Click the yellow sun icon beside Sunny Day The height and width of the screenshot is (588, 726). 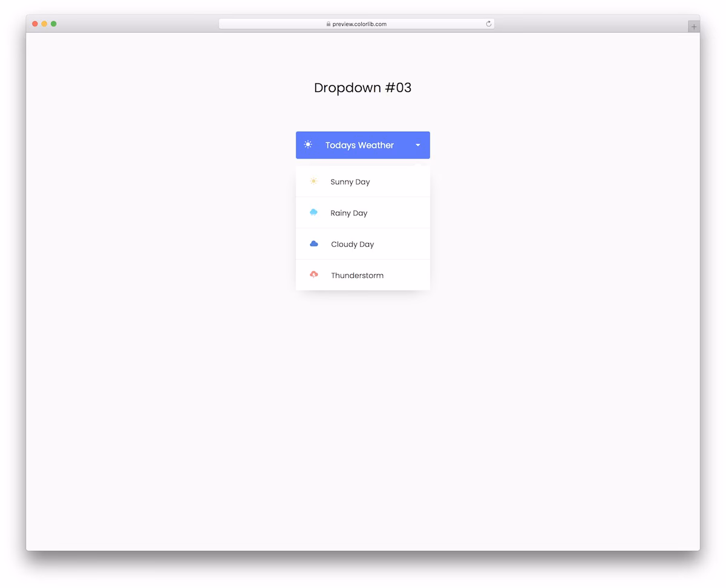tap(313, 181)
